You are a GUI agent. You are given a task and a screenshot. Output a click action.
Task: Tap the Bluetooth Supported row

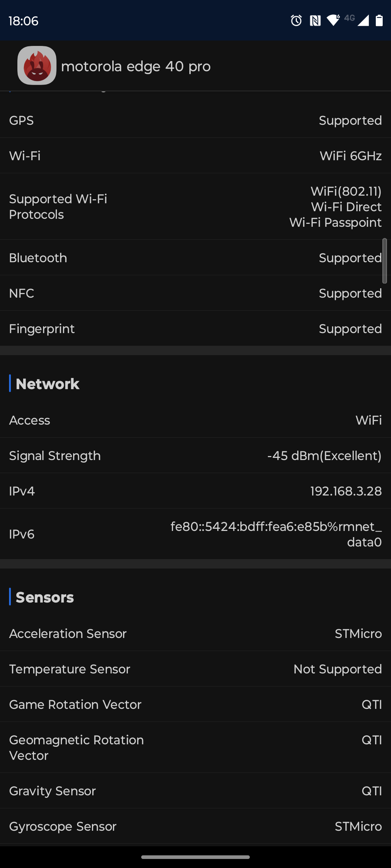coord(195,258)
